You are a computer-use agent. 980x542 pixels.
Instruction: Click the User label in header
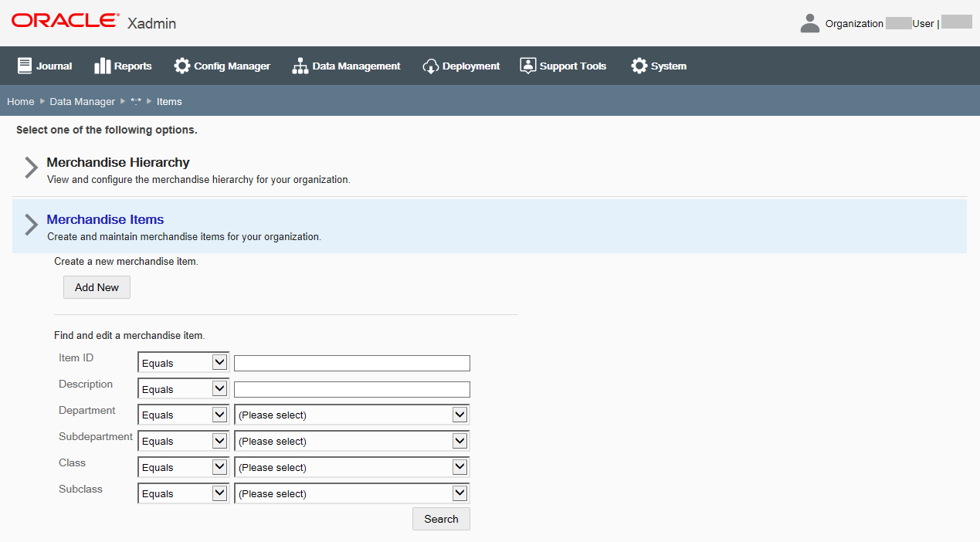pos(923,24)
